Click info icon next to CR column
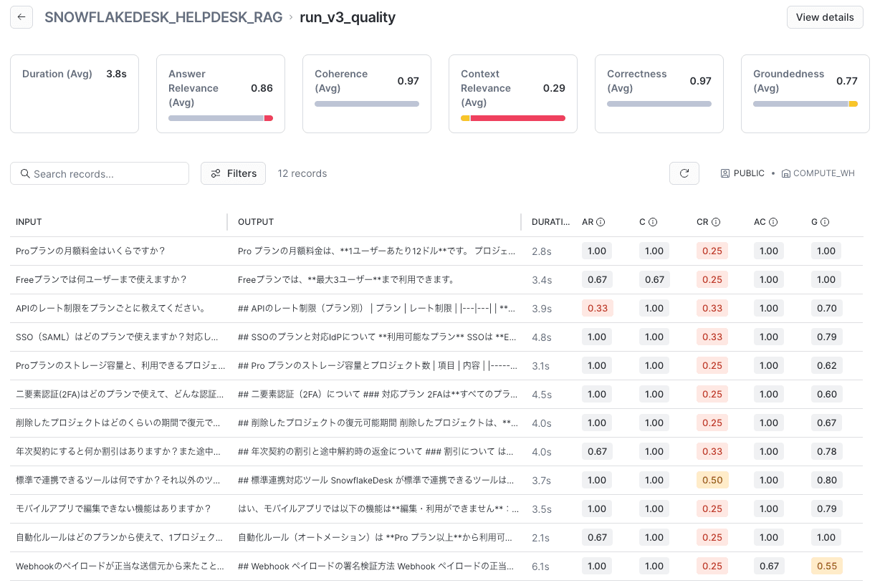880x588 pixels. point(716,222)
